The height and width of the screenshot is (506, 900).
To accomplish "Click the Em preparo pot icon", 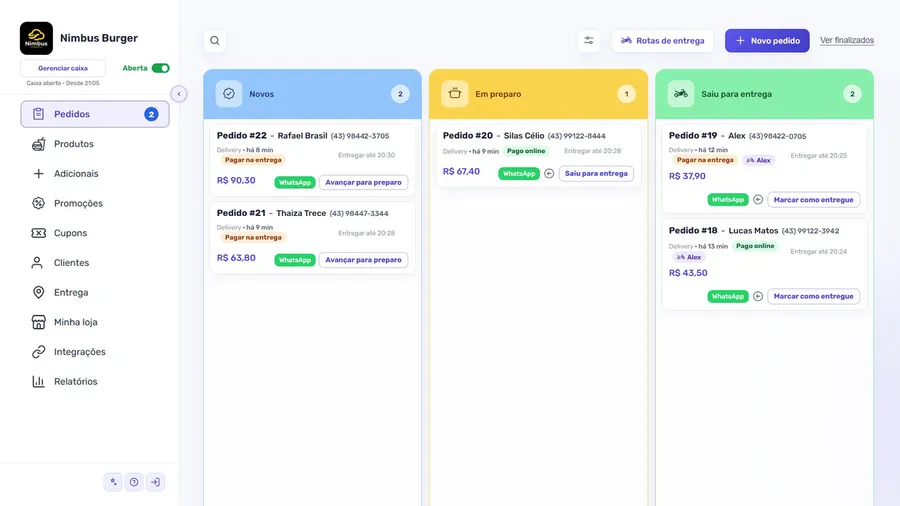I will 455,94.
